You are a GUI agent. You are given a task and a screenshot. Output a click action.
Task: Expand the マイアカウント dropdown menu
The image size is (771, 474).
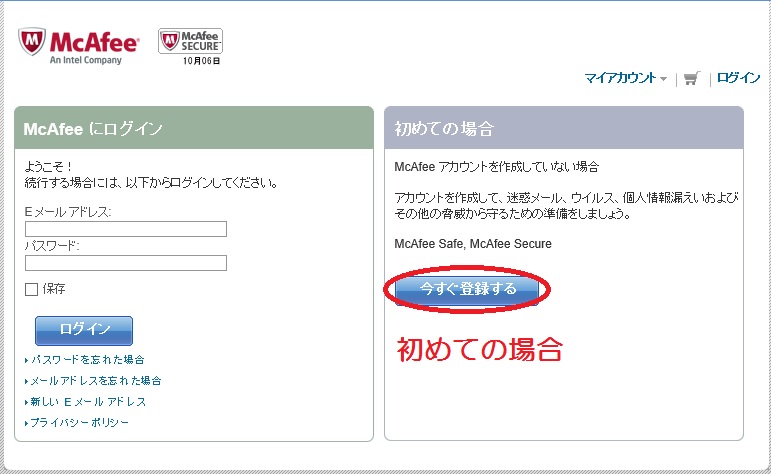click(x=625, y=78)
